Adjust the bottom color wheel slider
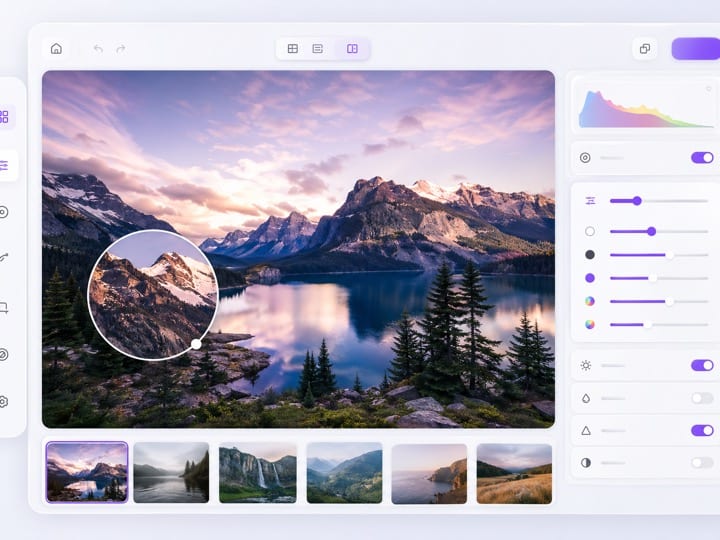Image resolution: width=720 pixels, height=540 pixels. click(x=659, y=325)
